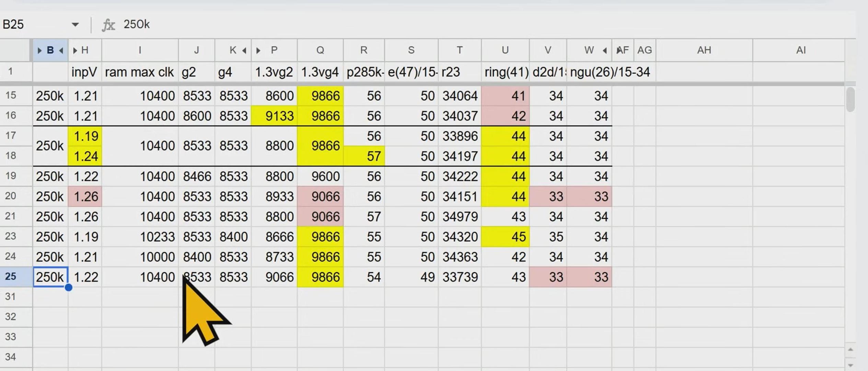Expand hidden columns left of column B

click(39, 50)
